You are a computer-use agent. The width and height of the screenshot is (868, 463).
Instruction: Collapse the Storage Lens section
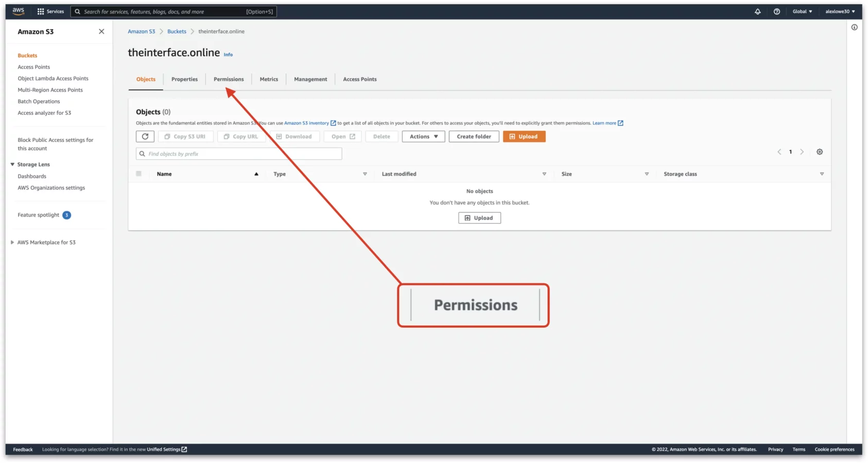[12, 165]
